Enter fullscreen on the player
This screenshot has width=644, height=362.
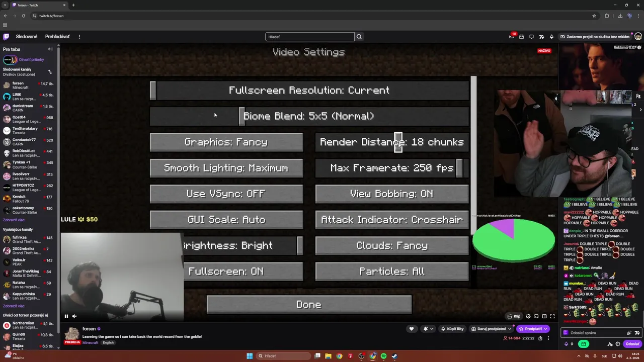tap(552, 316)
